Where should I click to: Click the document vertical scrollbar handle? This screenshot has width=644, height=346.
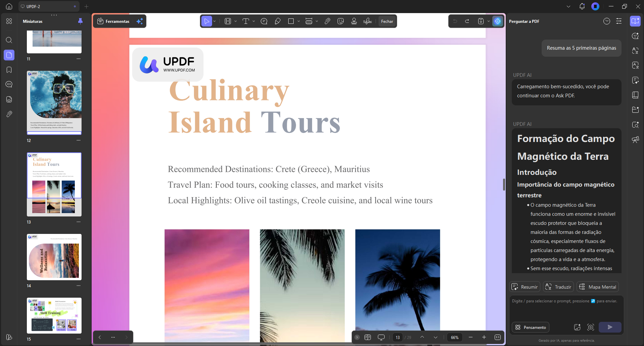504,185
